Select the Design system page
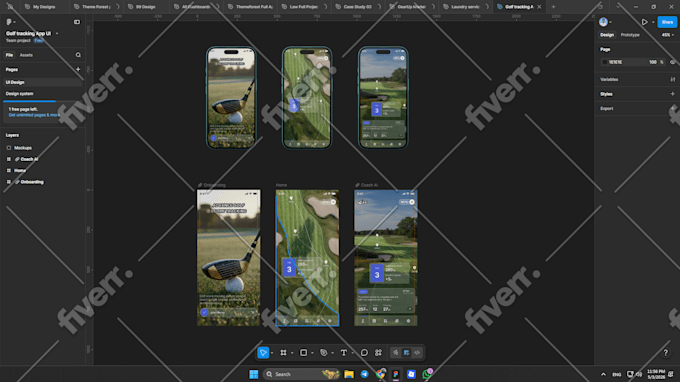The image size is (680, 382). (x=42, y=94)
